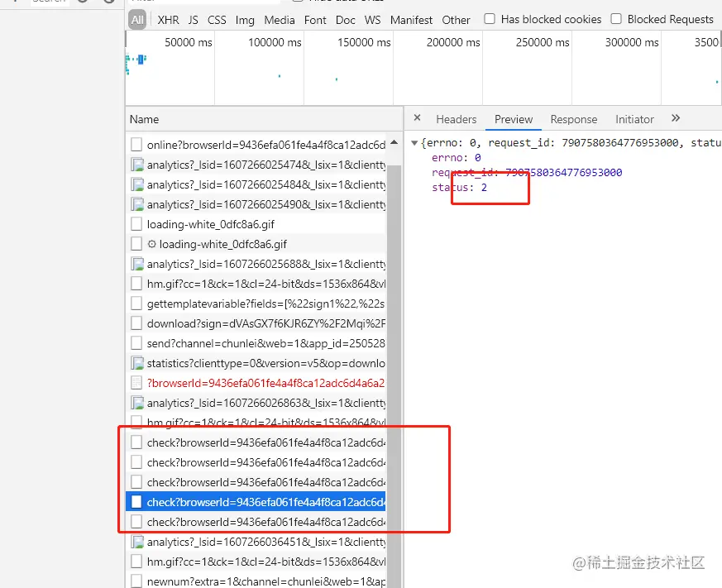Select the All requests filter chip

(x=136, y=19)
